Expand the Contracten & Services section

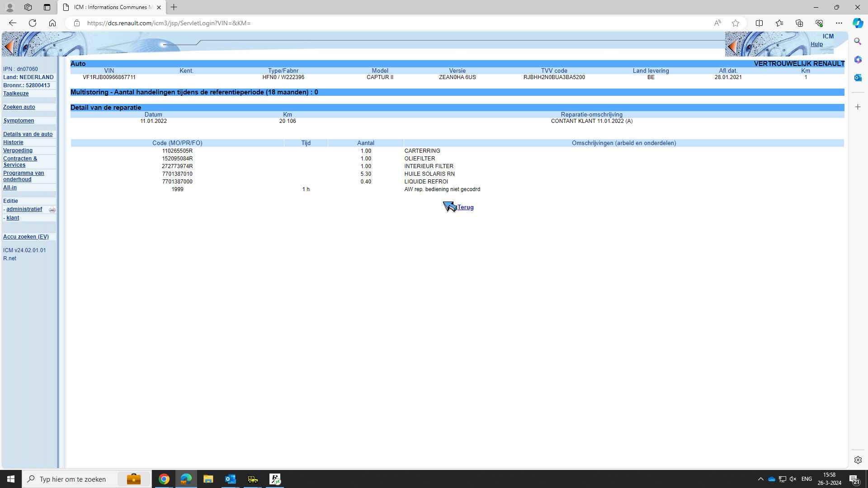point(21,161)
